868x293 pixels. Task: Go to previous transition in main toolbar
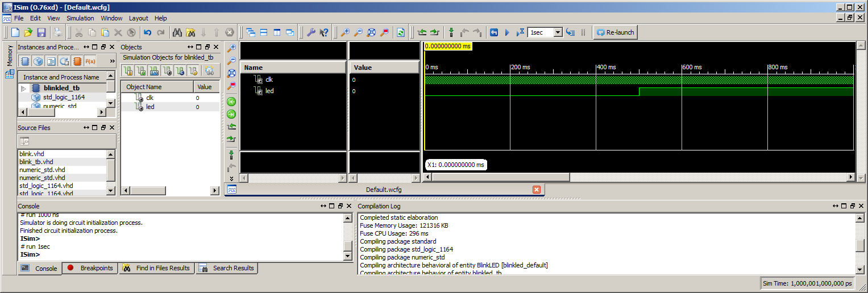tap(422, 32)
